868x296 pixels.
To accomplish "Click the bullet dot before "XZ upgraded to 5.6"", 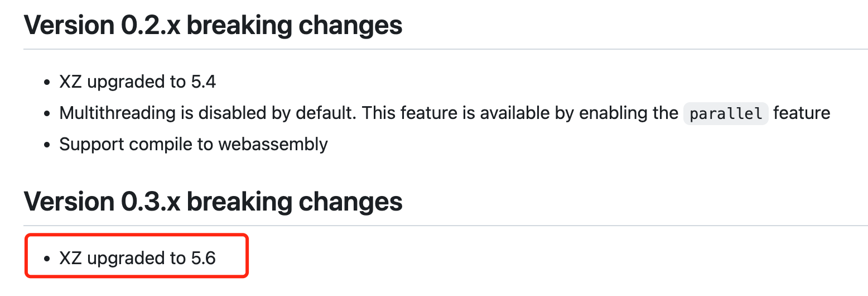I will pyautogui.click(x=47, y=259).
